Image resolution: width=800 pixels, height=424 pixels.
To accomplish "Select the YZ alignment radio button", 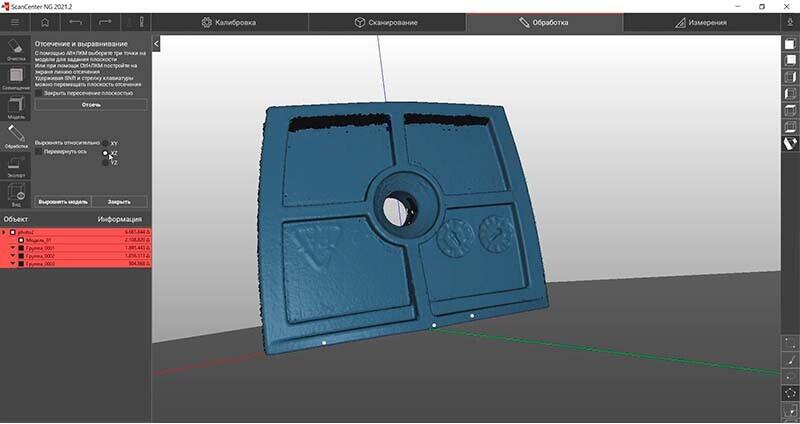I will 105,163.
